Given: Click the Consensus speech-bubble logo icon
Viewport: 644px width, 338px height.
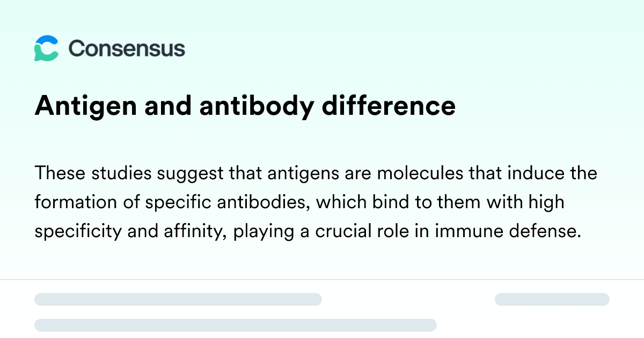Looking at the screenshot, I should (x=46, y=49).
